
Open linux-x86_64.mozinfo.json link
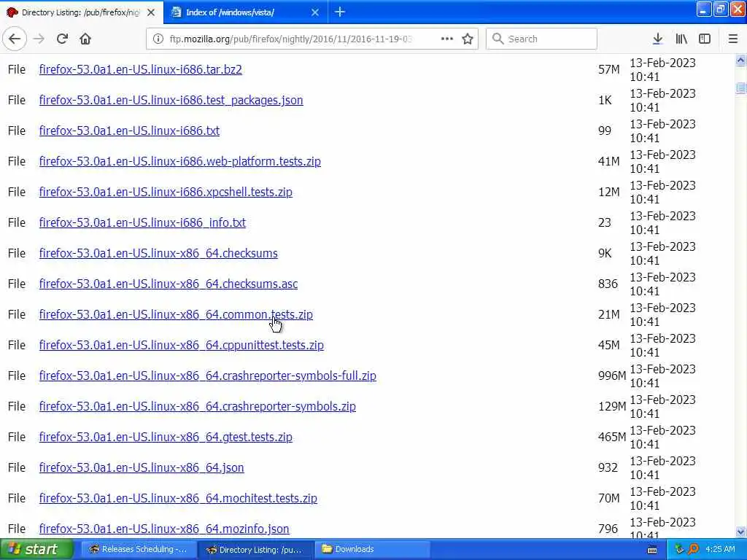pos(164,529)
